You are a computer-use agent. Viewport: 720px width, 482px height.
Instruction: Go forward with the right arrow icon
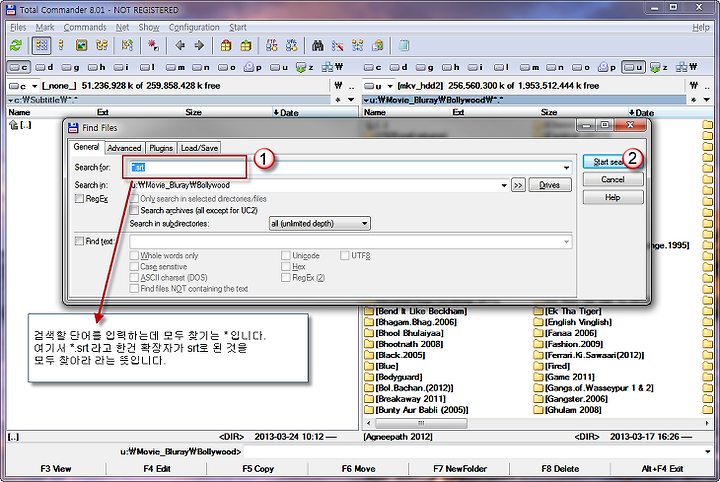(x=199, y=45)
